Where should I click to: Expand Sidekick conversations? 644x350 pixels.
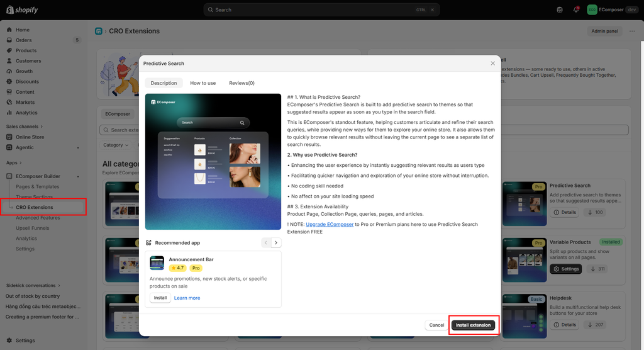pyautogui.click(x=33, y=285)
